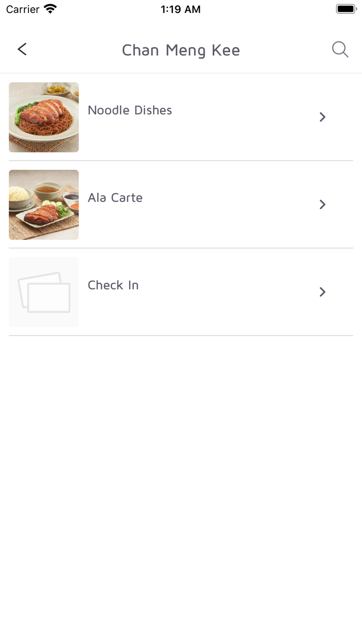The image size is (362, 644).
Task: Tap the Ala Carte dish thumbnail
Action: (44, 204)
